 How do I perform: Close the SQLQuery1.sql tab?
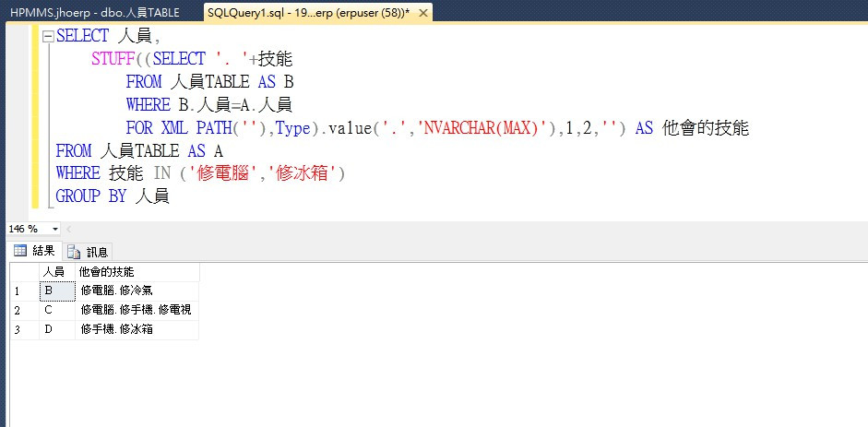click(422, 13)
